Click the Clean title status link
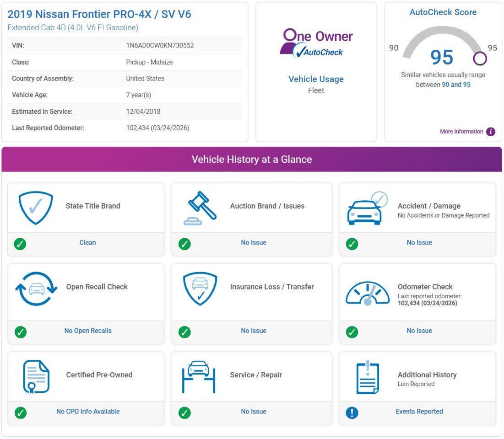This screenshot has width=504, height=439. click(87, 242)
